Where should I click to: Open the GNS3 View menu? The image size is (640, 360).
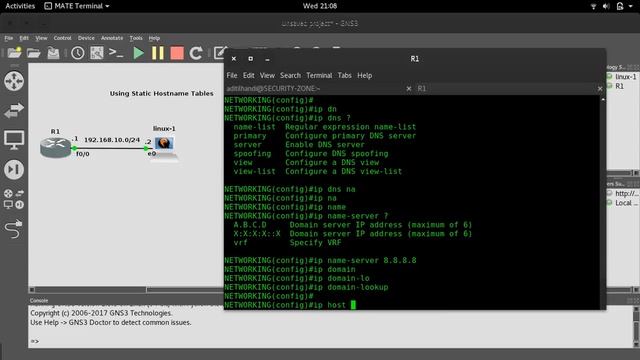[x=41, y=38]
